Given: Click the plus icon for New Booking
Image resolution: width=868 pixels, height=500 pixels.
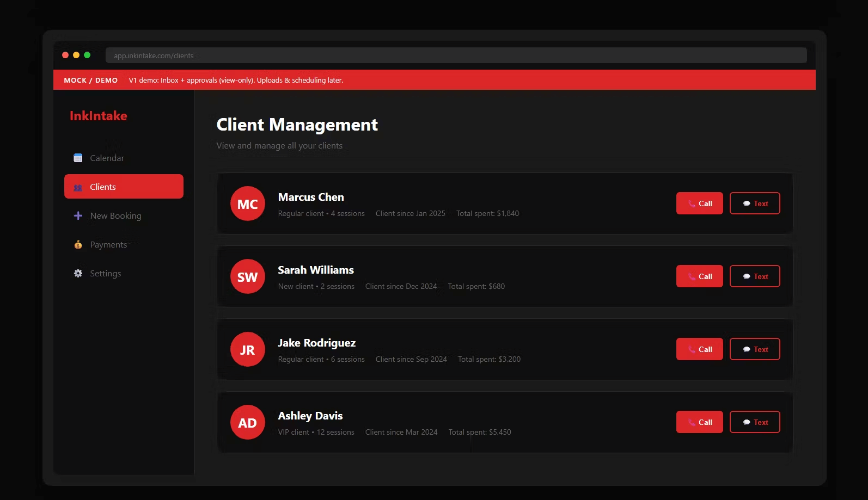Looking at the screenshot, I should point(78,215).
